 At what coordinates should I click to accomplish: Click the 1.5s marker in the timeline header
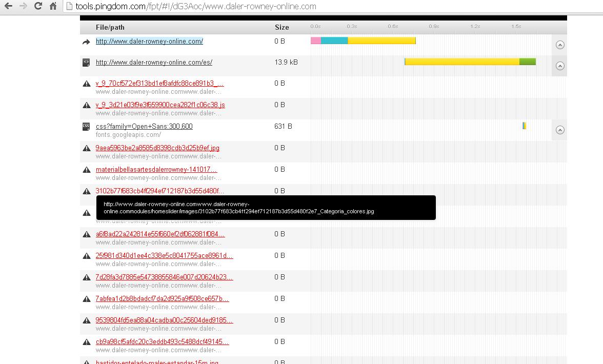[516, 27]
